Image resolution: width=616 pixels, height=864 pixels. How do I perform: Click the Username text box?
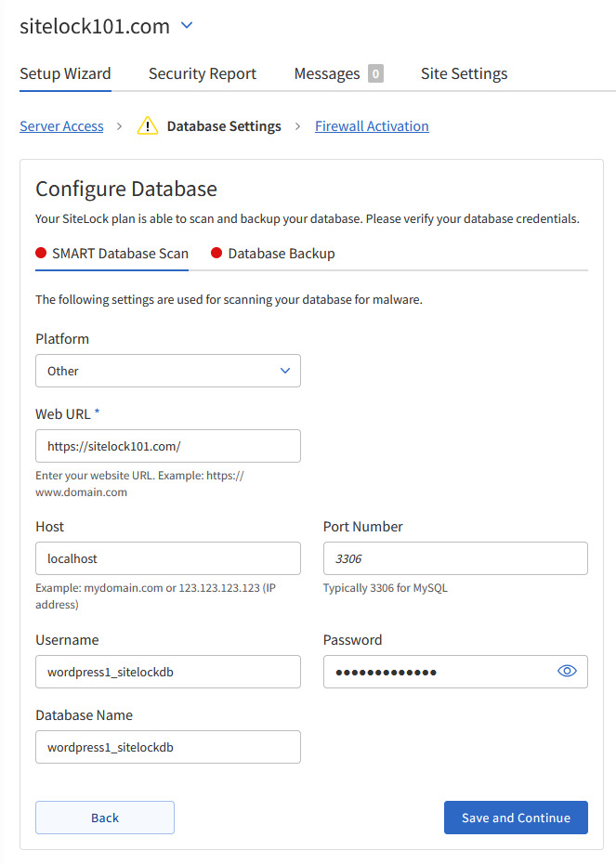(168, 672)
